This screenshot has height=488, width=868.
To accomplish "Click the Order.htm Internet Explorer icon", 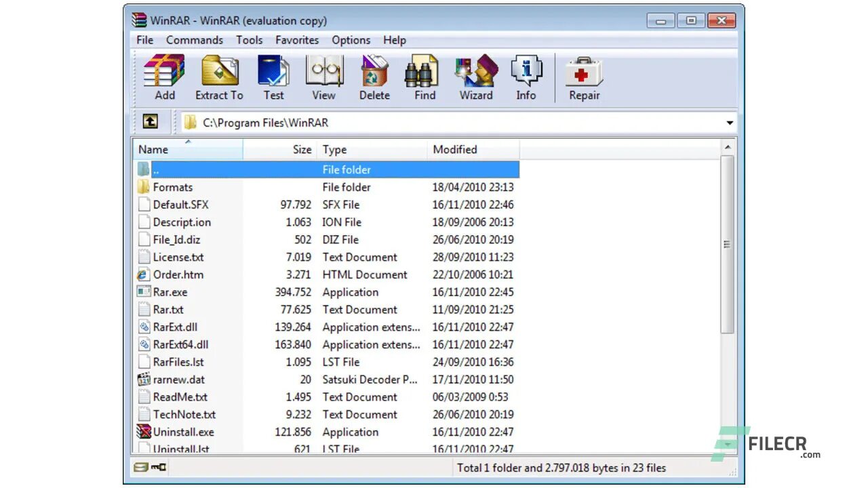I will (143, 274).
